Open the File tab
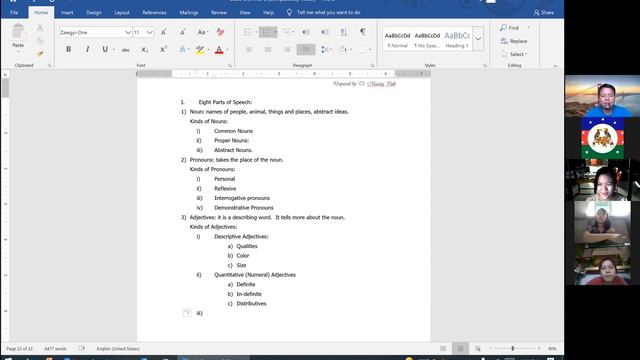Image resolution: width=640 pixels, height=360 pixels. point(14,13)
